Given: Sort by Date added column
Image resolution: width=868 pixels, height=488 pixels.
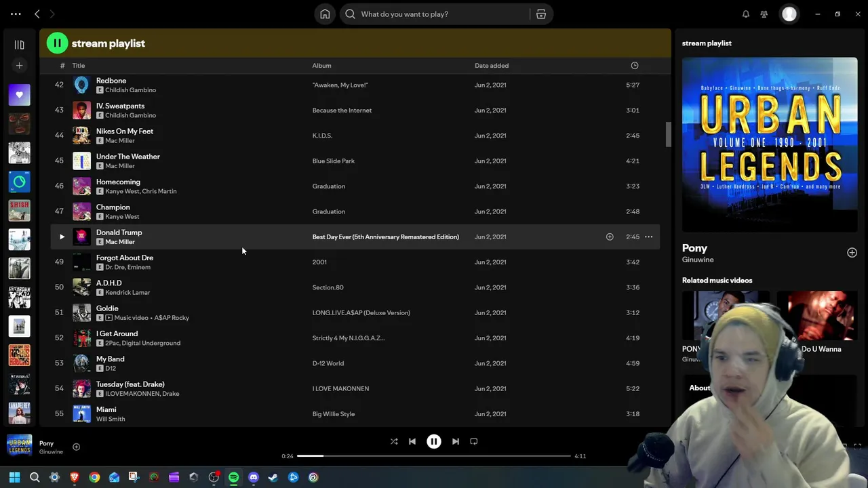Looking at the screenshot, I should coord(492,66).
